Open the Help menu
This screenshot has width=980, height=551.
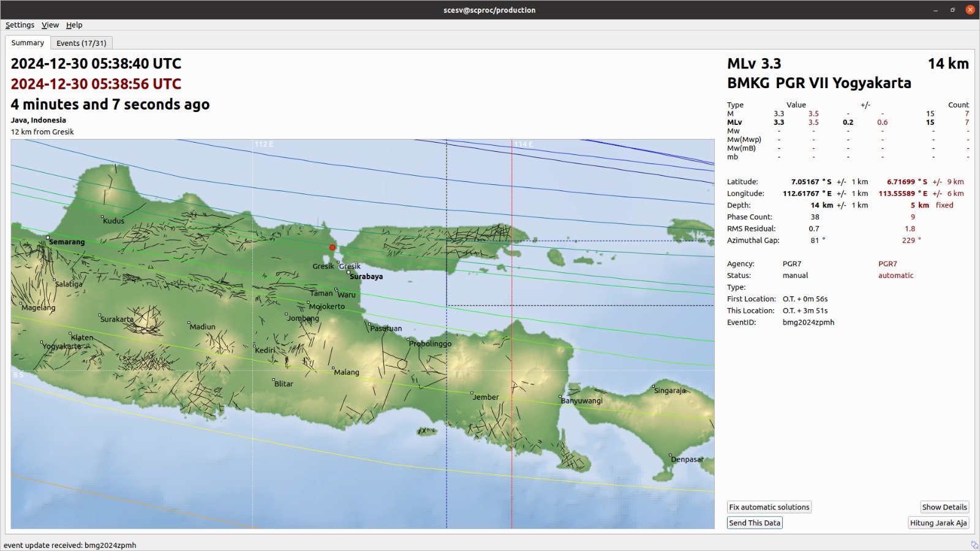click(x=74, y=25)
